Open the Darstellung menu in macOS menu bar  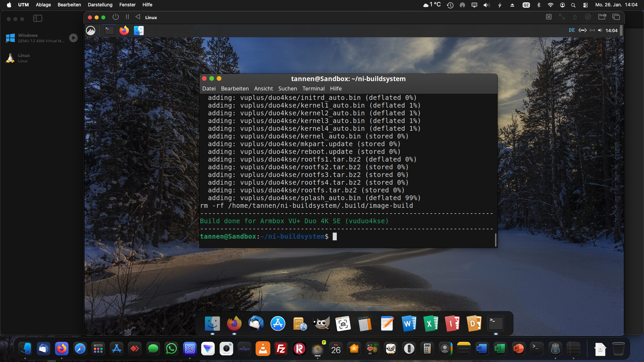tap(100, 5)
